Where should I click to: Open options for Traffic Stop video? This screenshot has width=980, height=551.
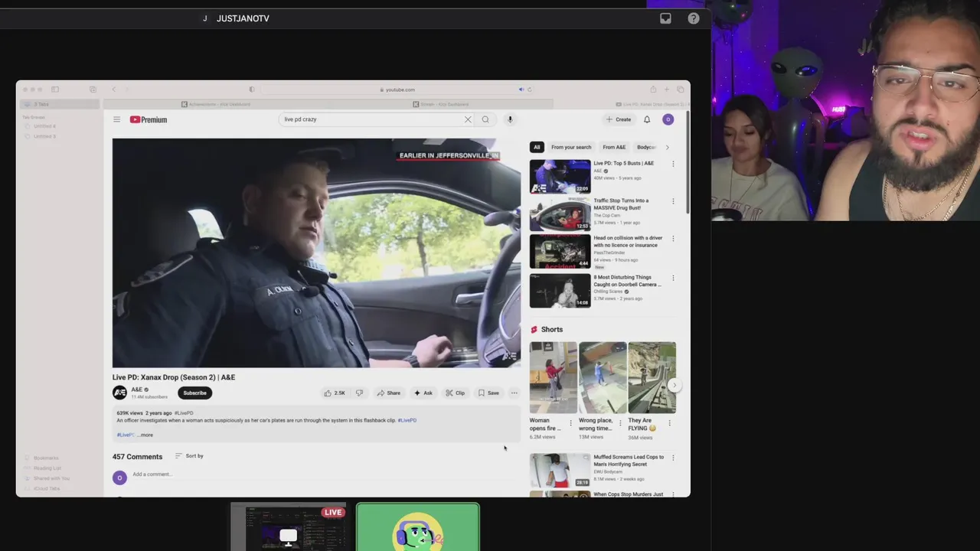673,201
